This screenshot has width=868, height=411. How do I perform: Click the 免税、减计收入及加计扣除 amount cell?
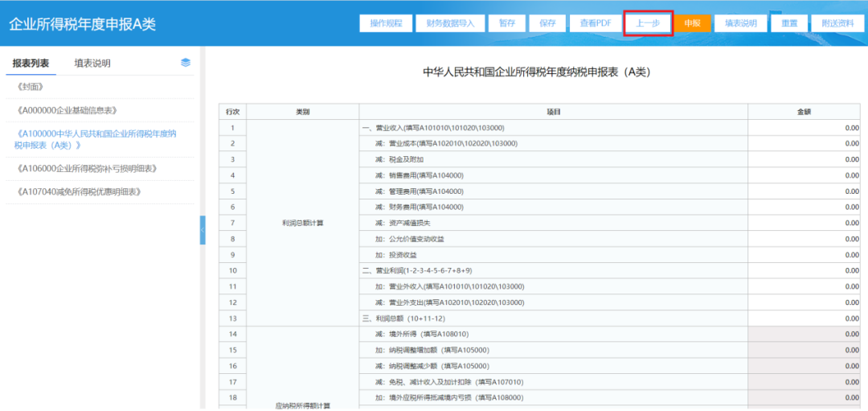(805, 382)
